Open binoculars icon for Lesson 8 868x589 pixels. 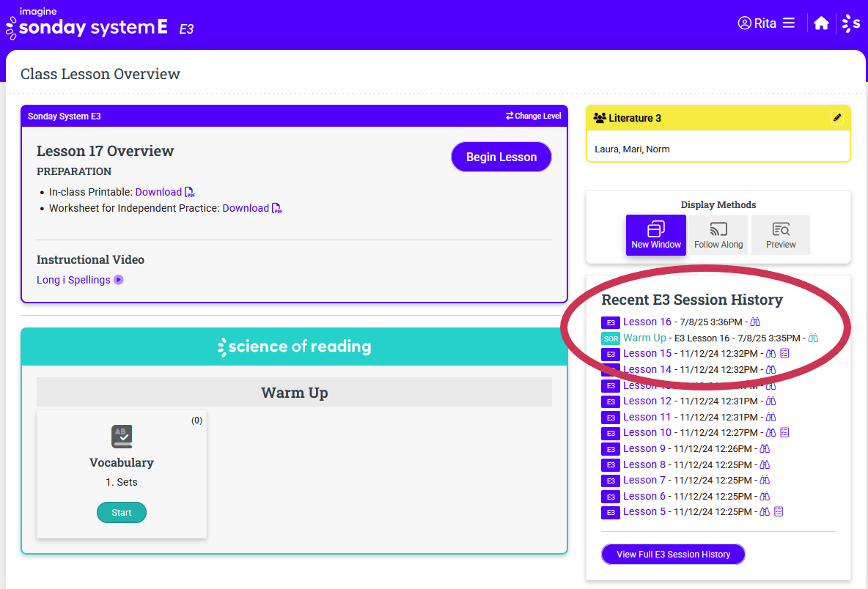click(765, 464)
